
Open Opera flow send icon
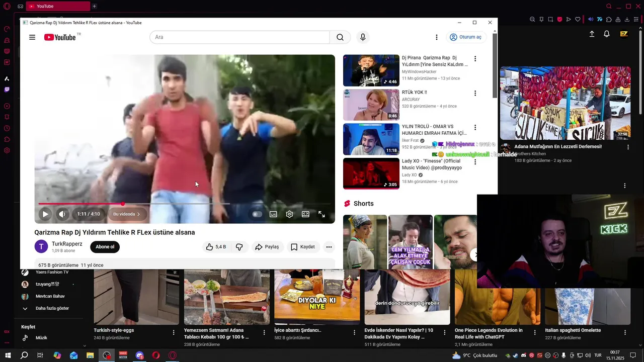[569, 20]
